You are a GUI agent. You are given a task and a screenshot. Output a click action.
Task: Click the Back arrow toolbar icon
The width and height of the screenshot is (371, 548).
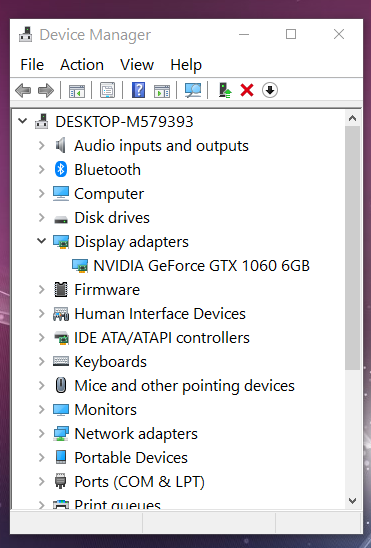point(23,91)
